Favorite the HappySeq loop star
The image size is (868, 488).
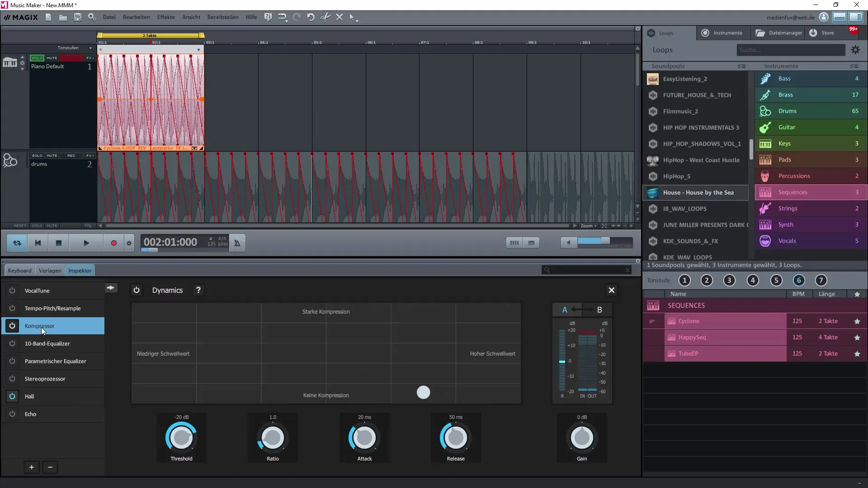click(857, 338)
